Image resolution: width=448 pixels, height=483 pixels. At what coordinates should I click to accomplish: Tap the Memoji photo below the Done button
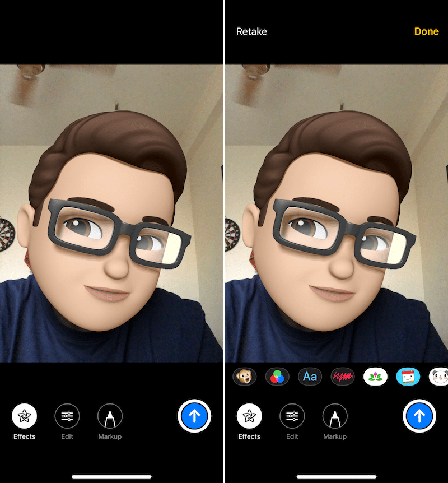point(336,213)
